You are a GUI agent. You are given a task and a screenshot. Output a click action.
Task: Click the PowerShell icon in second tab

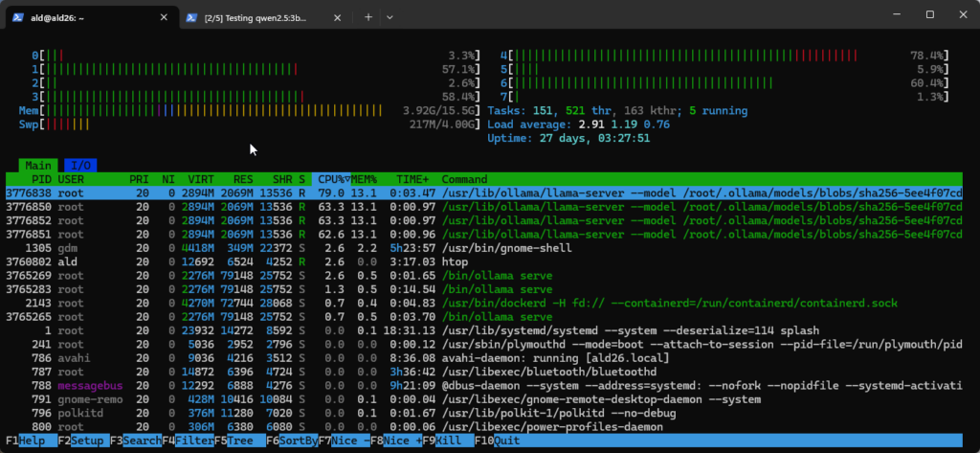tap(192, 17)
